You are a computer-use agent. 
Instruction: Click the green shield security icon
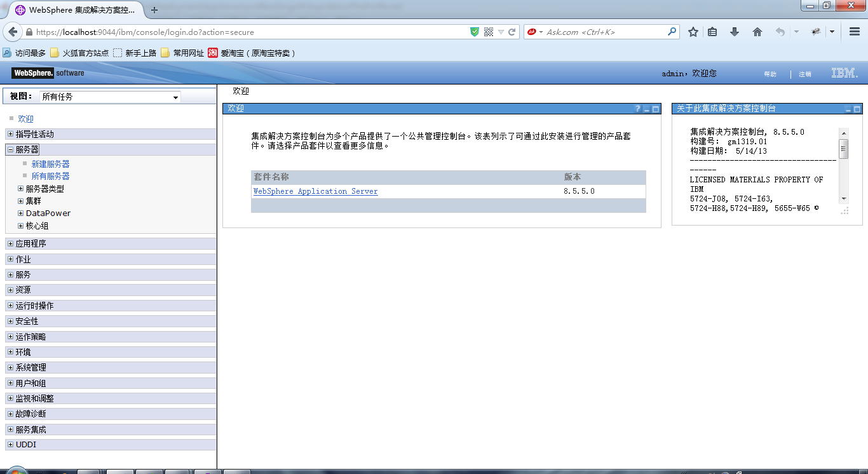[x=475, y=32]
